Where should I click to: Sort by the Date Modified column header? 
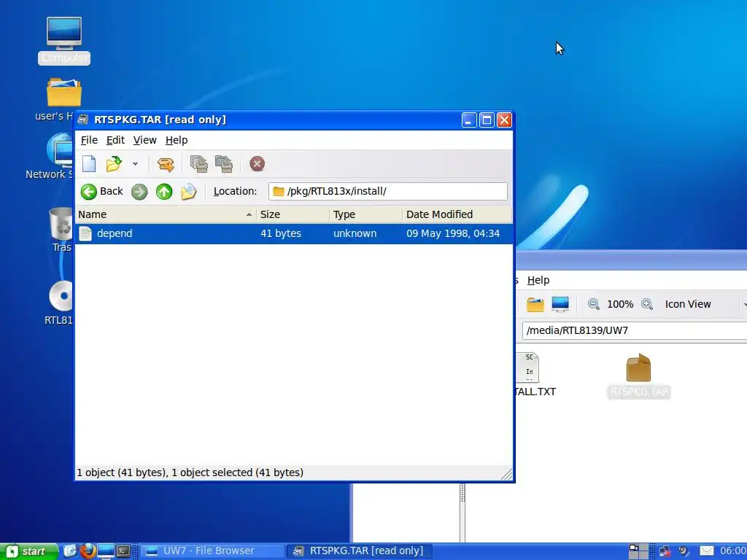point(457,215)
